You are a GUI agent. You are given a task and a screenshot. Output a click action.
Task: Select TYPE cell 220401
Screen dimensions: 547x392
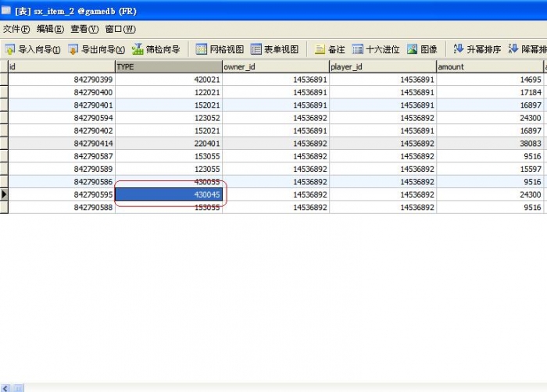[169, 144]
